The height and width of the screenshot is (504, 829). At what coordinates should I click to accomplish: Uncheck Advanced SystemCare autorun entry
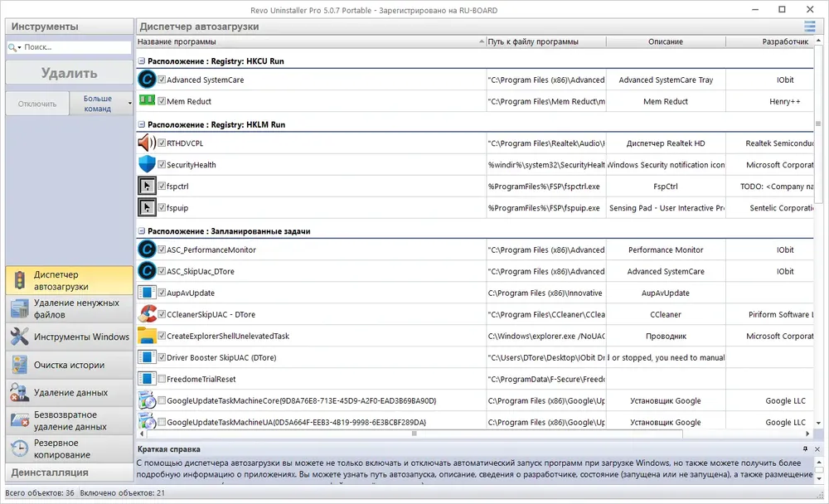(x=162, y=80)
